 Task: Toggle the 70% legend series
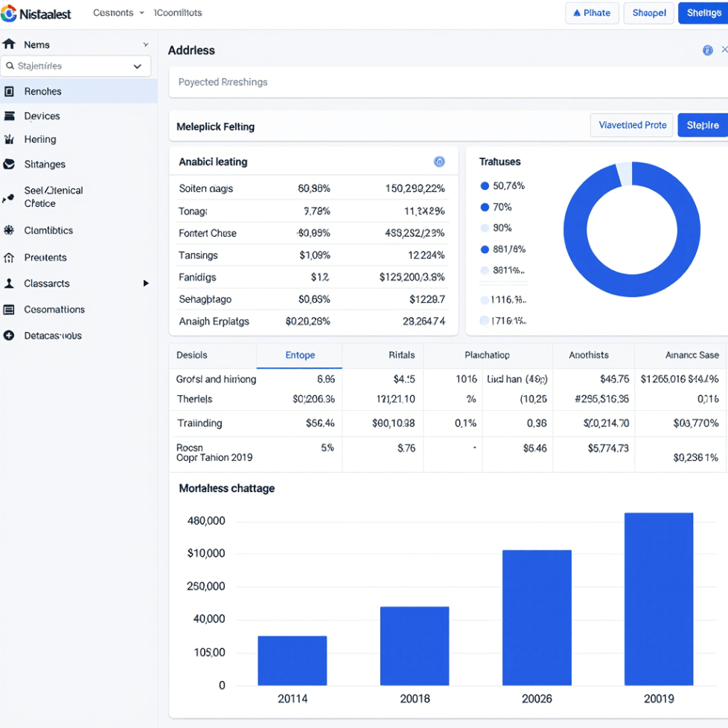point(485,207)
